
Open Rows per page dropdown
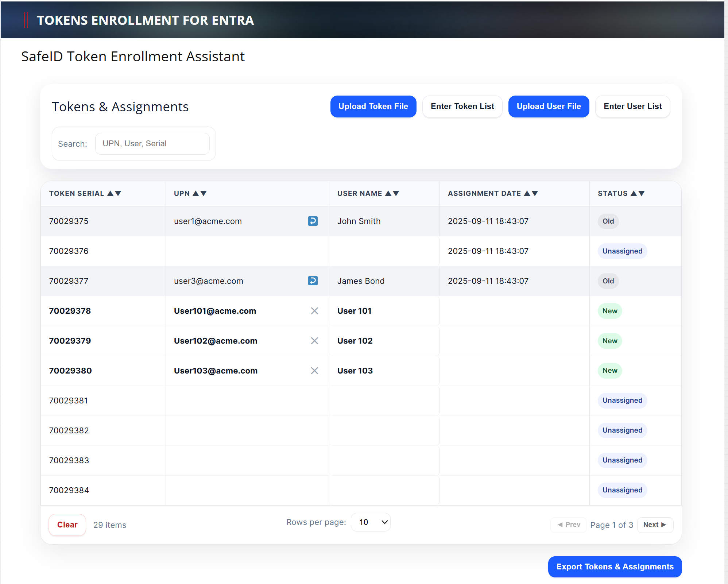coord(371,522)
